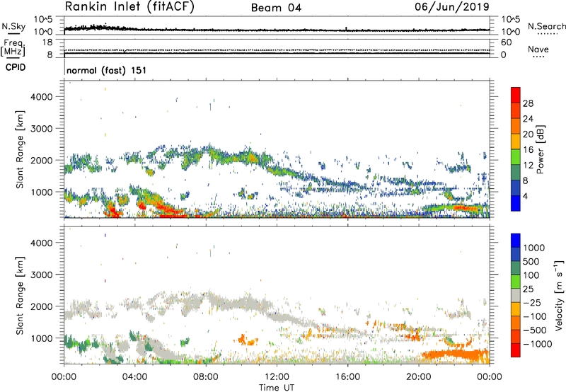Viewport: 566px width, 392px height.
Task: Click the '25' velocity color bar label
Action: point(529,289)
